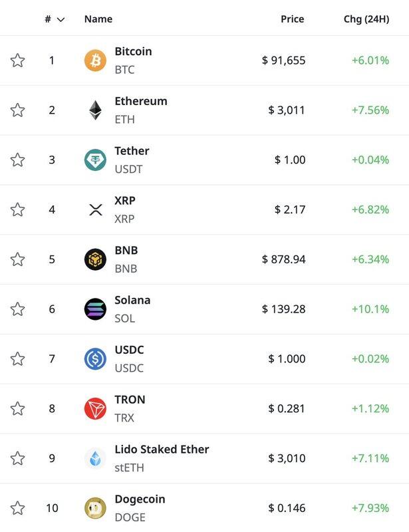Screen dimensions: 409x532
Task: Add Dogecoin to watchlist with star
Action: [x=18, y=508]
